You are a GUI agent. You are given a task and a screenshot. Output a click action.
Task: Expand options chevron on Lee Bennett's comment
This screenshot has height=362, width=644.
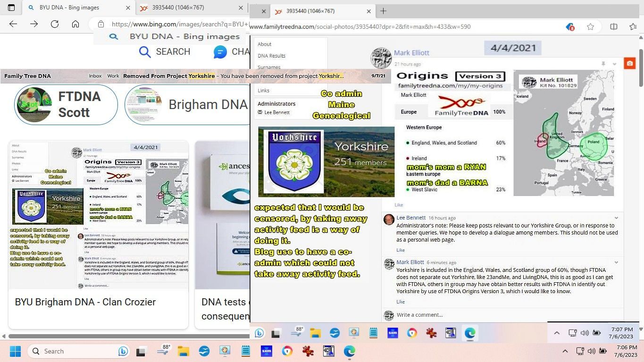(616, 218)
